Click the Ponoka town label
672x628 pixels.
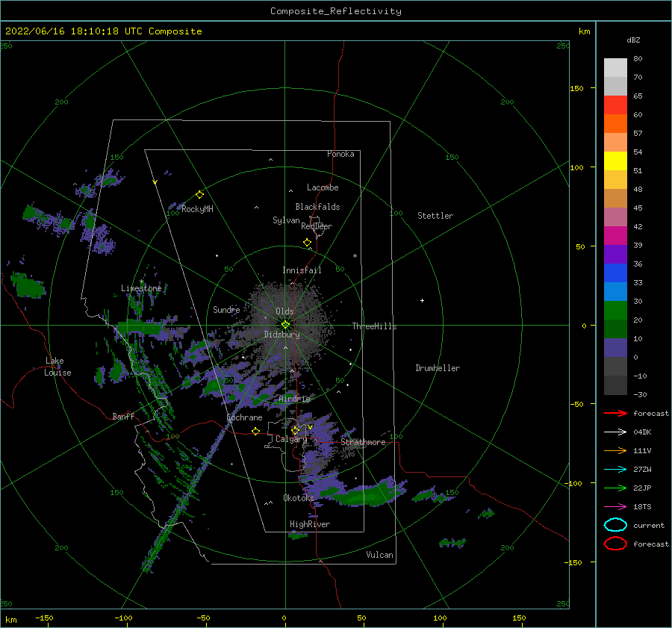click(x=340, y=154)
